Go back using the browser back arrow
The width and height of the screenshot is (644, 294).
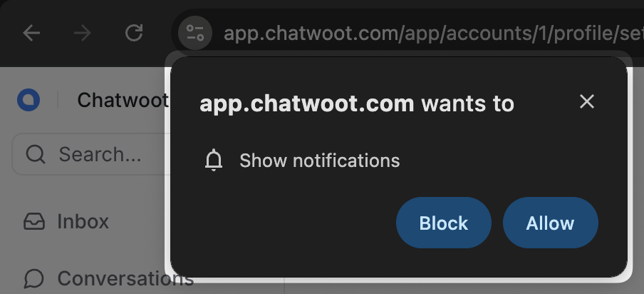click(31, 33)
